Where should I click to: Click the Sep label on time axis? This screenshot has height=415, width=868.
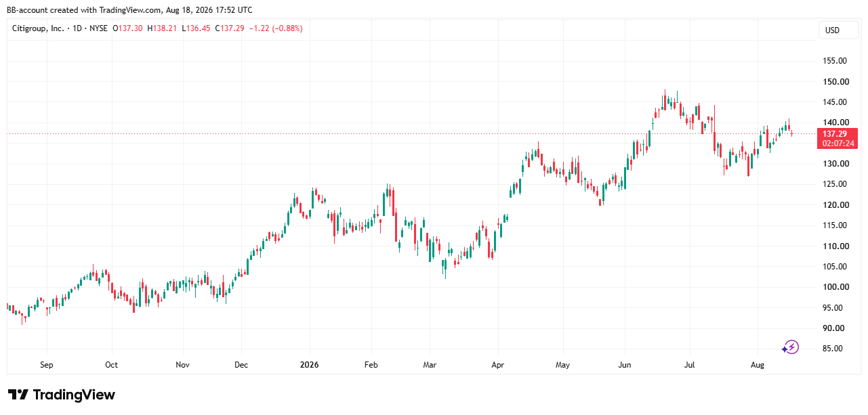pyautogui.click(x=46, y=365)
